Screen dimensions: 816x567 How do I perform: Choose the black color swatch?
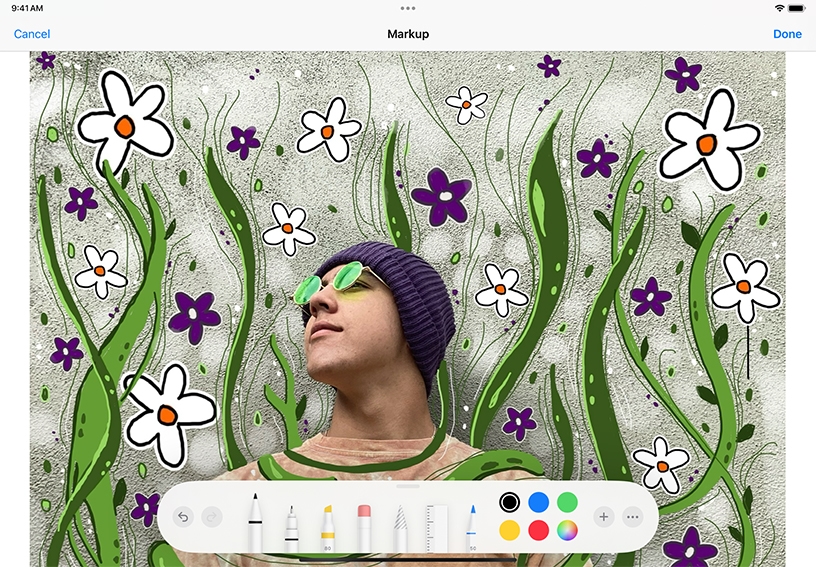click(510, 502)
